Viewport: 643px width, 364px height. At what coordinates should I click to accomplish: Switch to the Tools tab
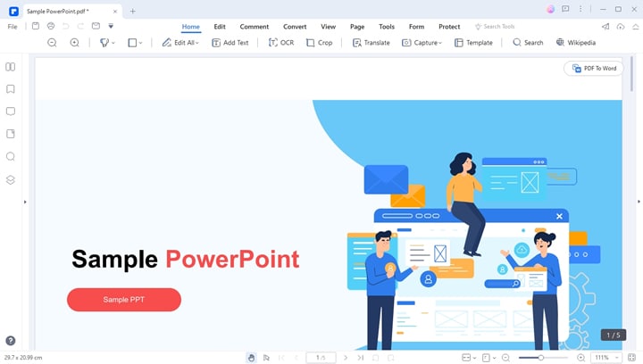pos(387,27)
